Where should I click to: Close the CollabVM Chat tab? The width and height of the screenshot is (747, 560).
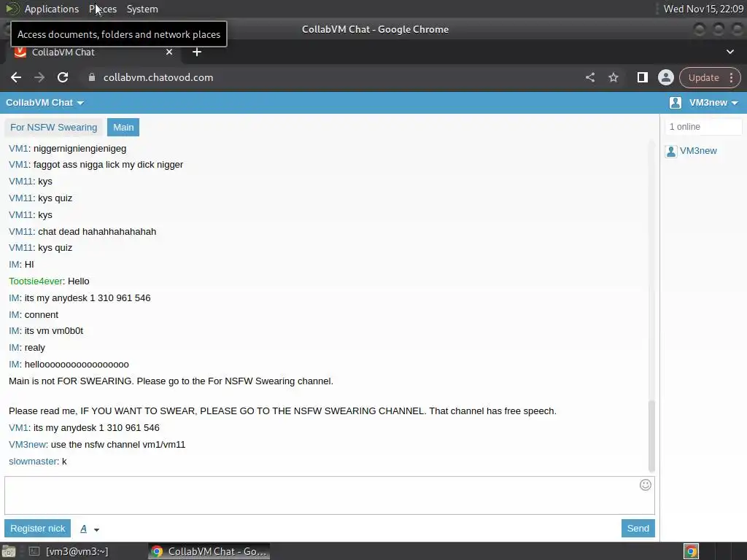(169, 52)
